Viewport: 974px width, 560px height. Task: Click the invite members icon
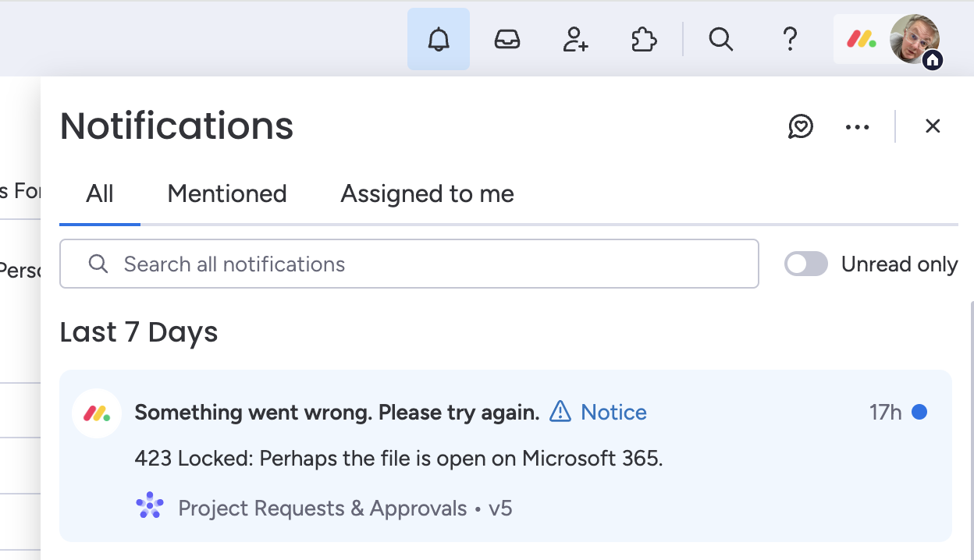tap(575, 39)
